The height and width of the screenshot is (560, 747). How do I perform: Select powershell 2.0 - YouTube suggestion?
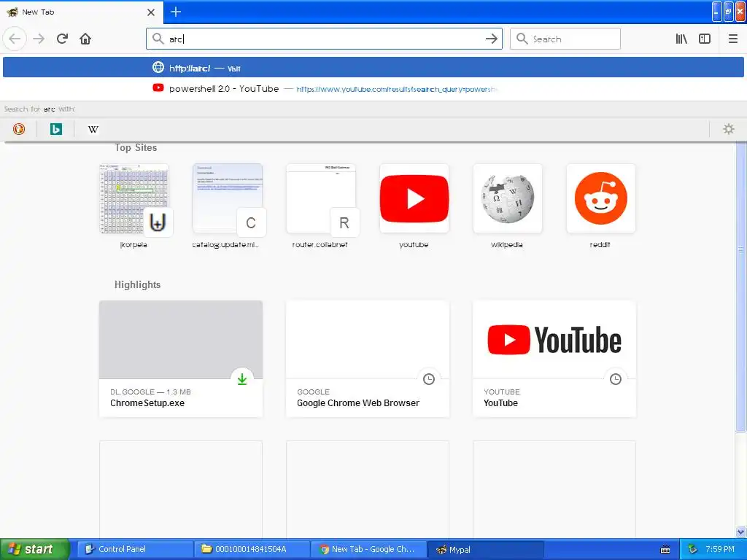point(373,88)
